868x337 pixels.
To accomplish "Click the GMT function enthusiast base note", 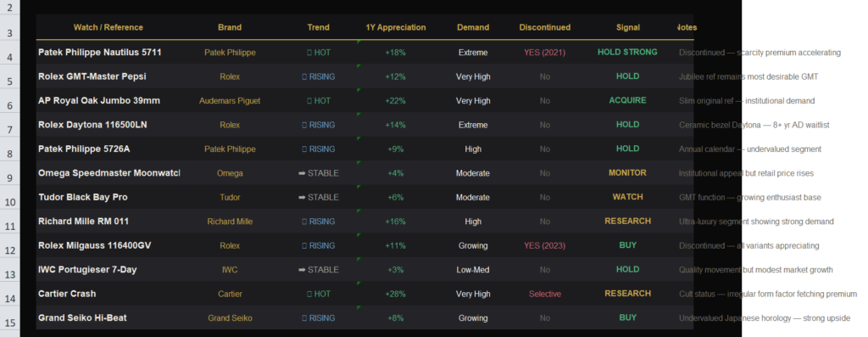I will [x=750, y=197].
